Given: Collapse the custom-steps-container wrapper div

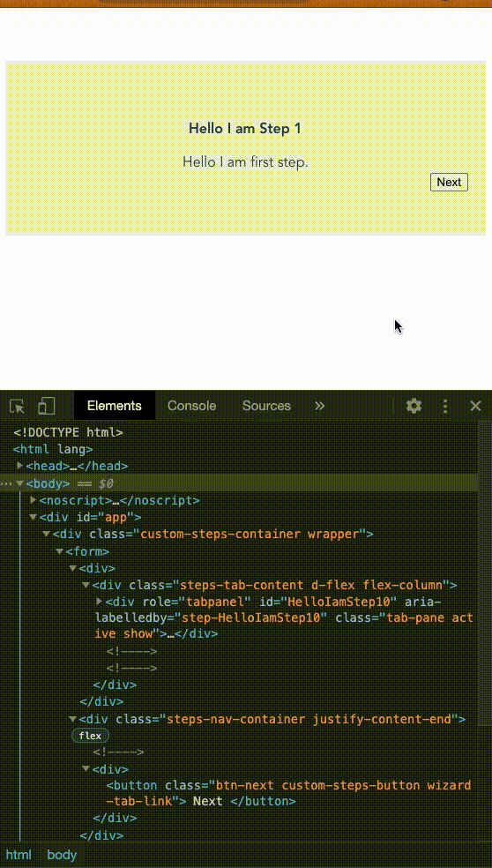Looking at the screenshot, I should tap(47, 535).
